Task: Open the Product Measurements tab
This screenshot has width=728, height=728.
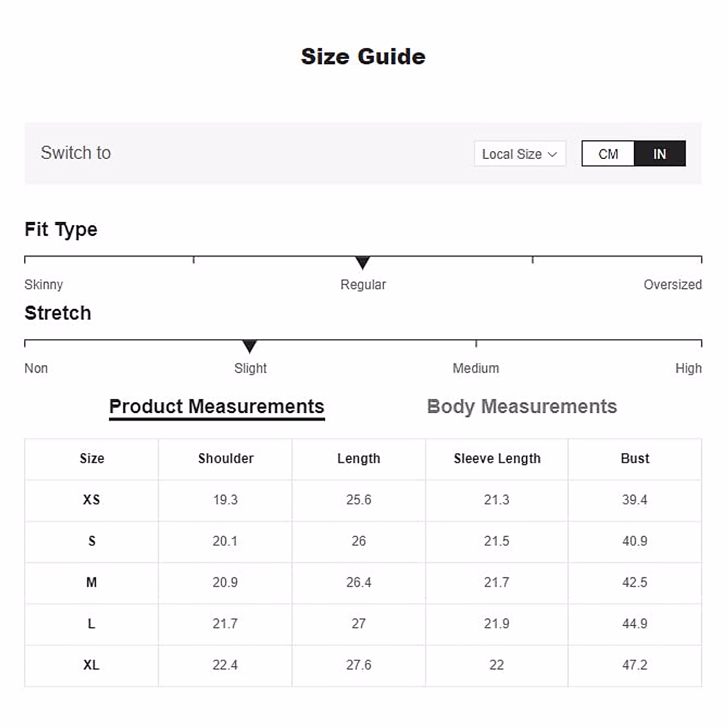Action: [x=217, y=406]
